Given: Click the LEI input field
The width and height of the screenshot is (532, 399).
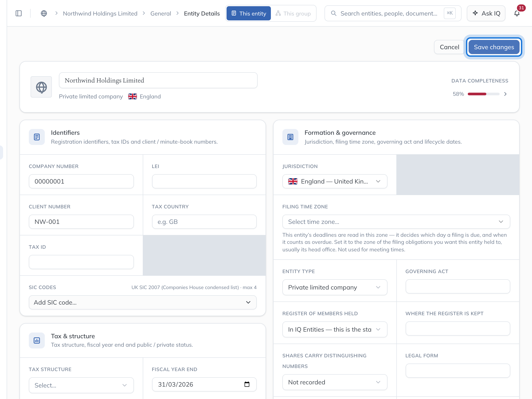Looking at the screenshot, I should tap(204, 181).
